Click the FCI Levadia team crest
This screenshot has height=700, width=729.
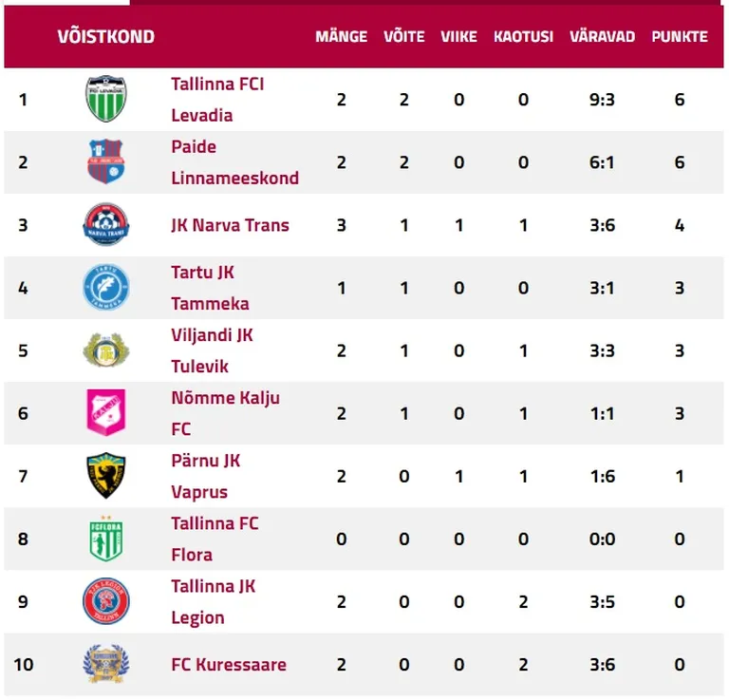tap(106, 99)
